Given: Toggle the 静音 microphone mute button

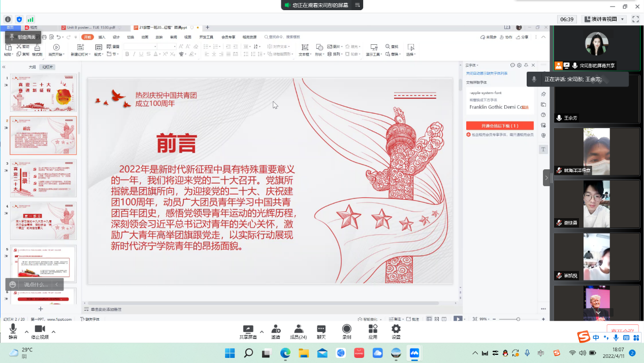Looking at the screenshot, I should click(13, 332).
